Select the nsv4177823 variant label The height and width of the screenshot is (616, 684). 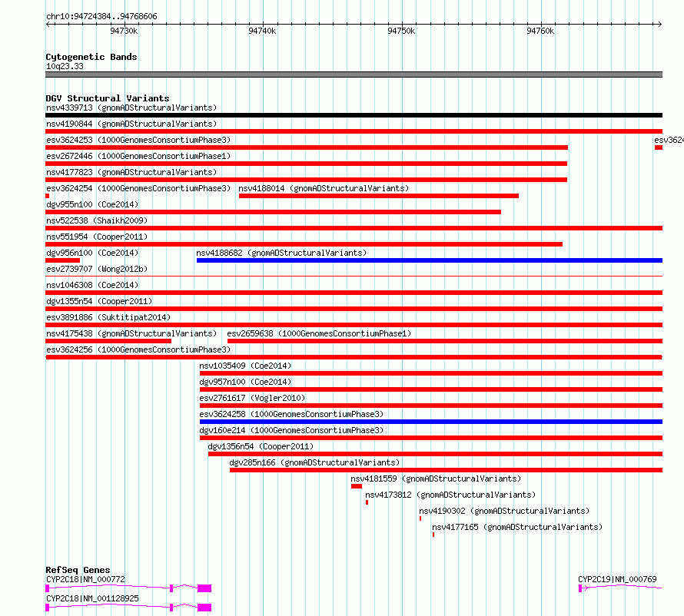click(131, 172)
